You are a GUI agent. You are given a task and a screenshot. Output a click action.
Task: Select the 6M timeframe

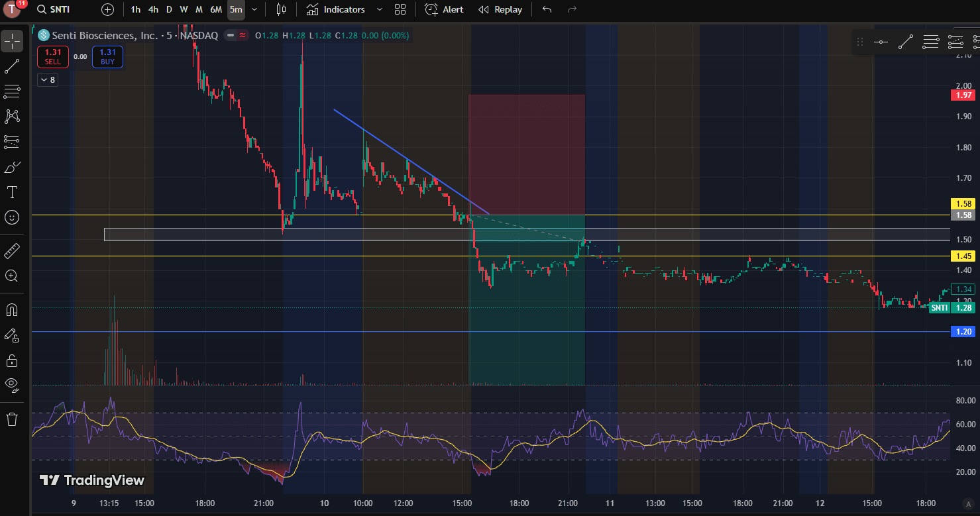(216, 9)
